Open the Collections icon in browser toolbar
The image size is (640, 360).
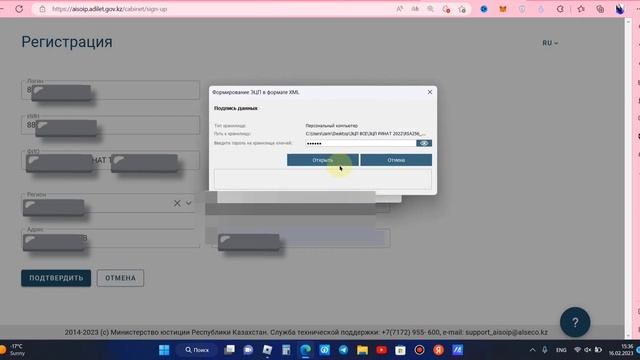600,9
